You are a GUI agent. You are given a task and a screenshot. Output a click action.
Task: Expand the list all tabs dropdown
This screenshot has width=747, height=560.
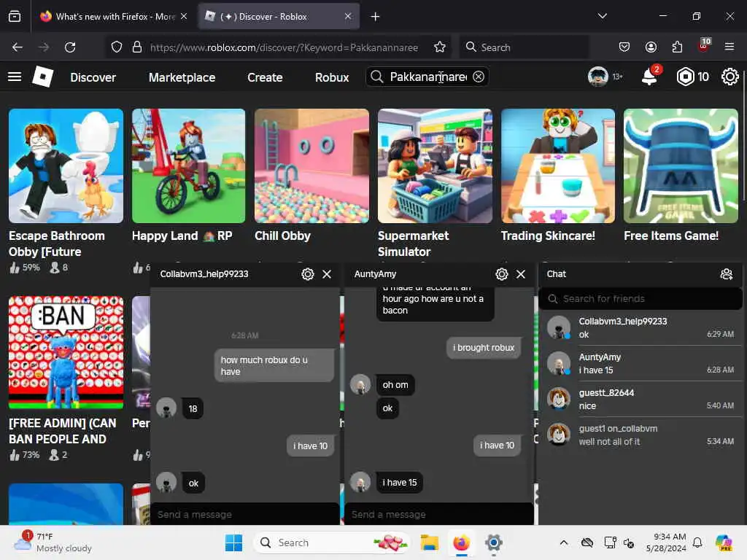(602, 16)
